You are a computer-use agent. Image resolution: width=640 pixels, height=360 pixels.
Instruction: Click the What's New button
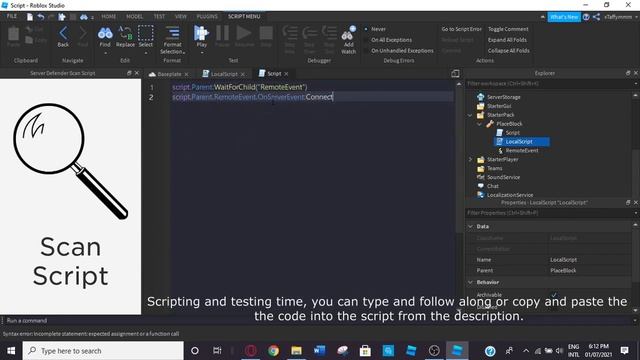click(x=564, y=17)
